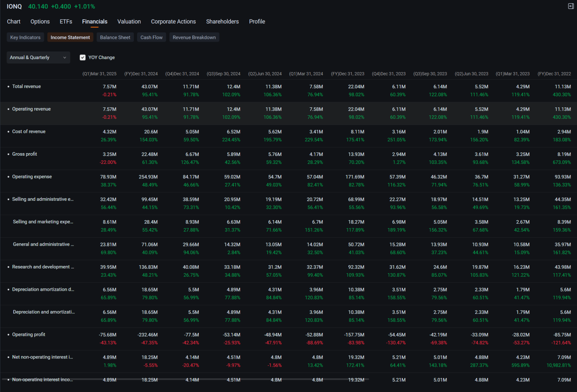Click the (FY)Dec 31, 2022 column header

(x=554, y=73)
